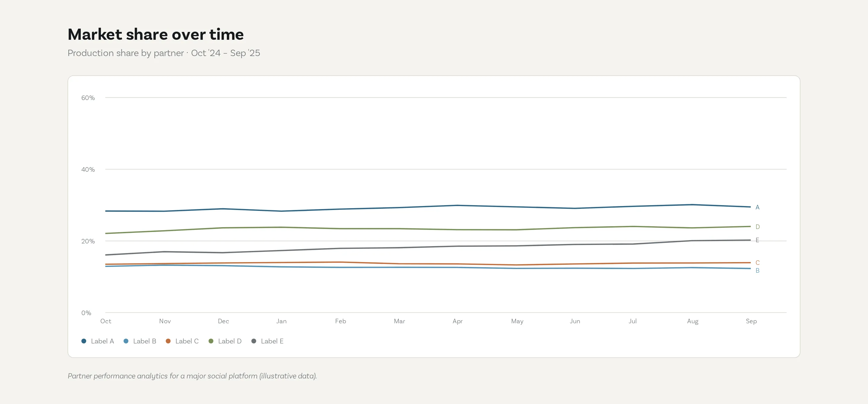Click the May x-axis label

pos(517,321)
